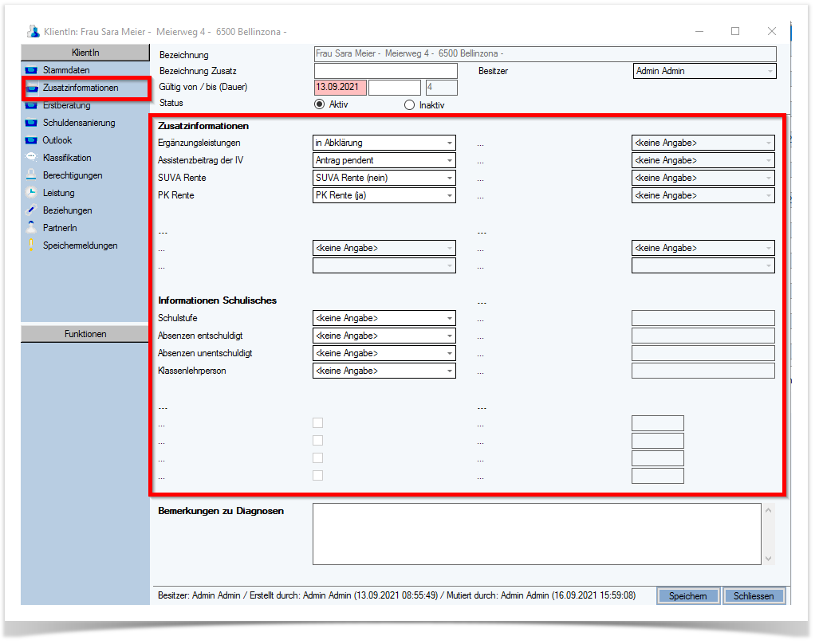Screen dimensions: 819x644
Task: Open the Absenzen entschuldigt dropdown
Action: (x=384, y=336)
